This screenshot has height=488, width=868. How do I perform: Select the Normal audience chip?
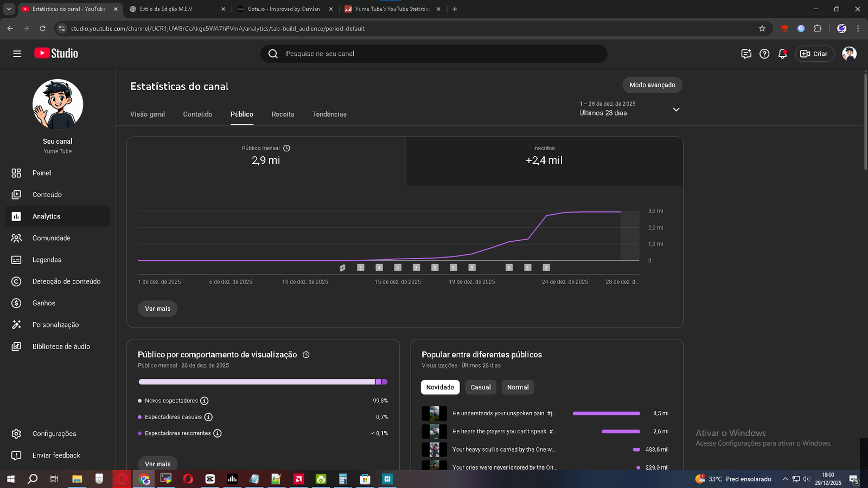click(518, 387)
